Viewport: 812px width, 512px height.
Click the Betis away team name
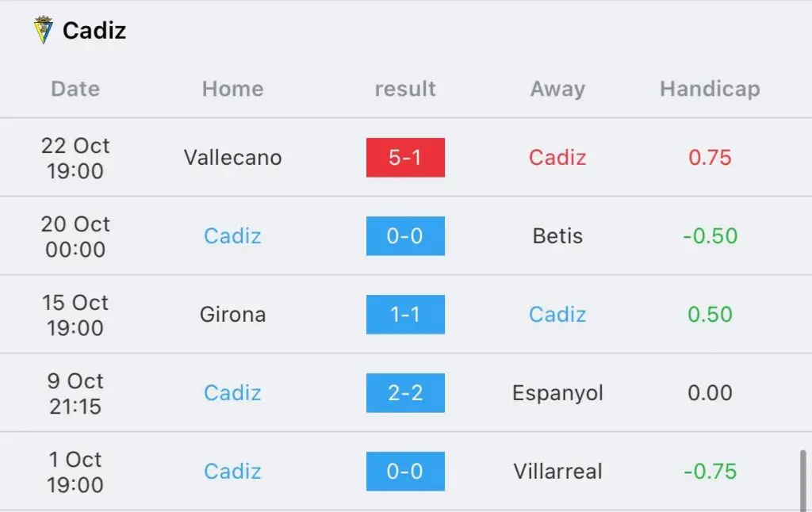[557, 236]
